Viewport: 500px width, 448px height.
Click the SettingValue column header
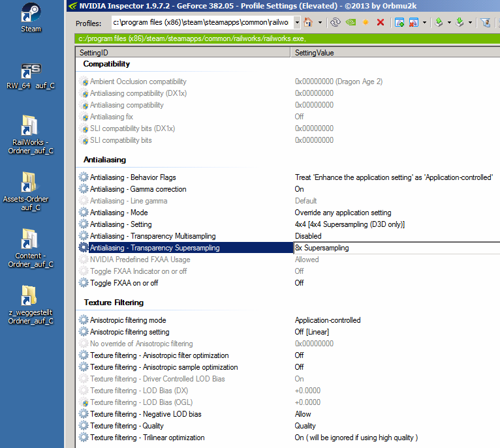coord(396,53)
